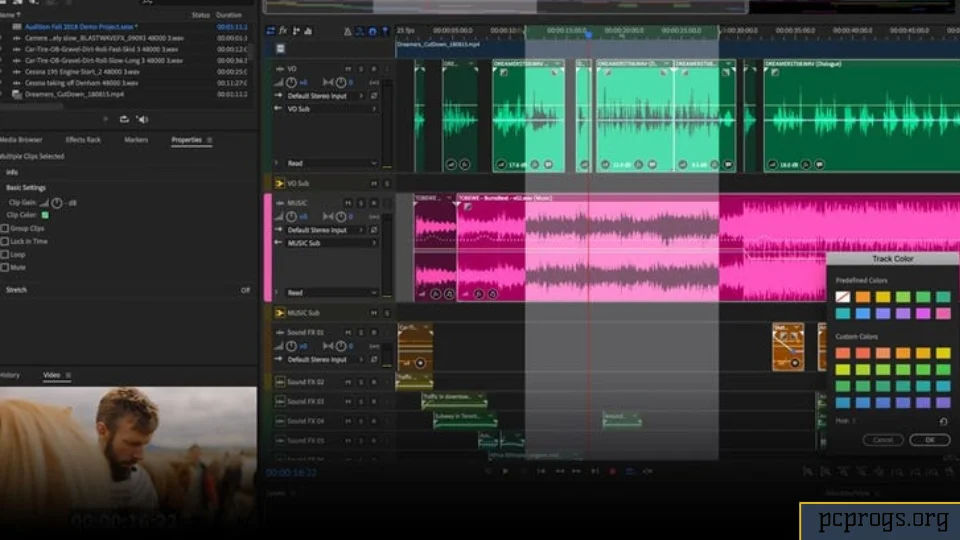Solo the VO Sub bus

[x=386, y=184]
